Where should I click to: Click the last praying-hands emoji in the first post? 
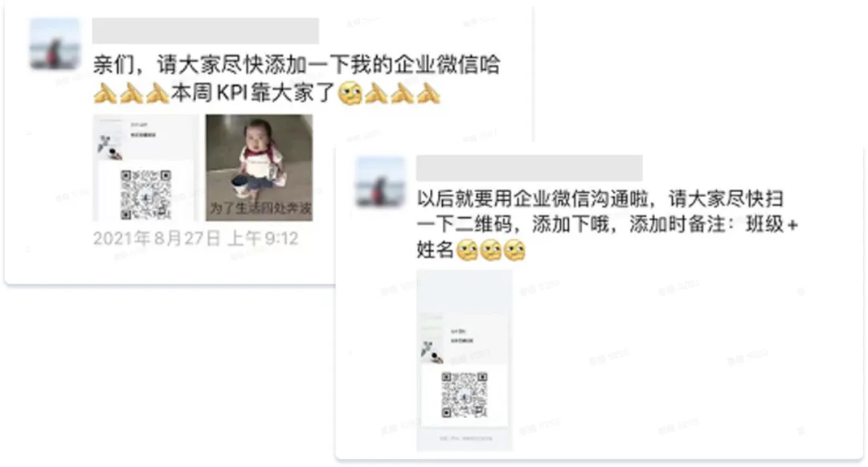click(x=428, y=93)
